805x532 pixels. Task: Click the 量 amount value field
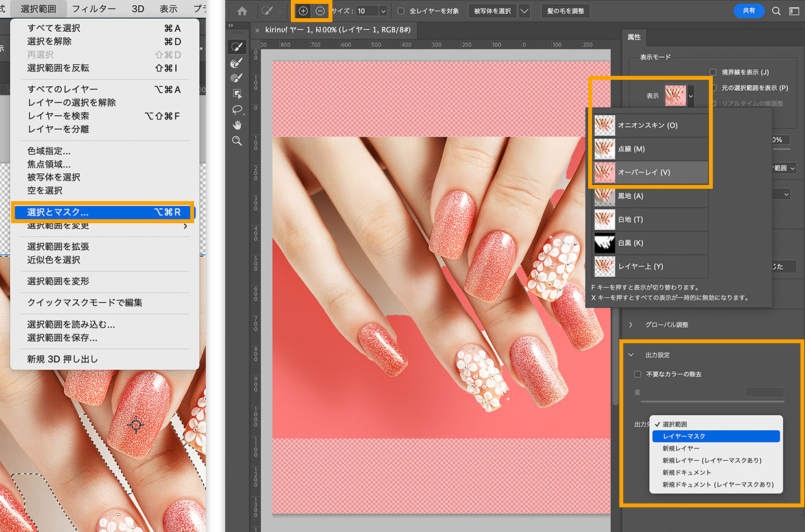tap(765, 392)
